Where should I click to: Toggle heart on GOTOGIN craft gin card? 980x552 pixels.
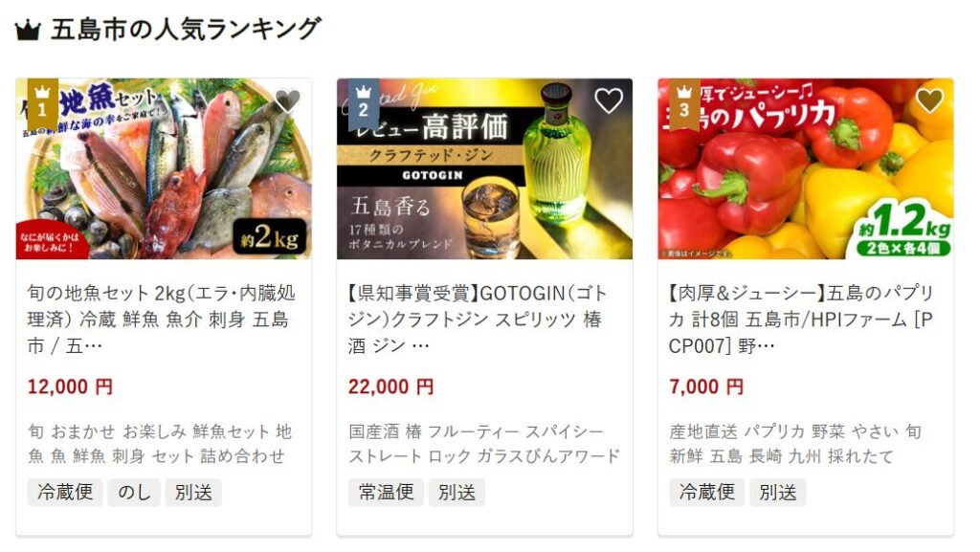(x=609, y=100)
